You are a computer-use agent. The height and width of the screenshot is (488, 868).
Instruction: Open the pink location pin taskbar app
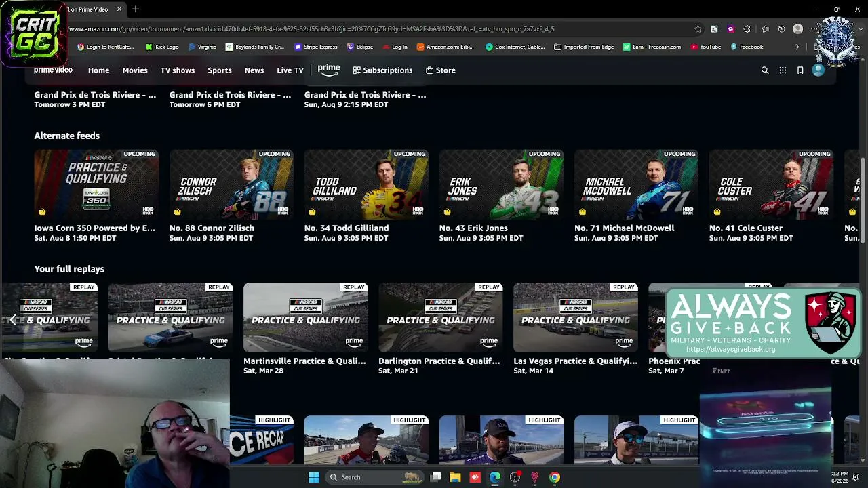click(535, 477)
